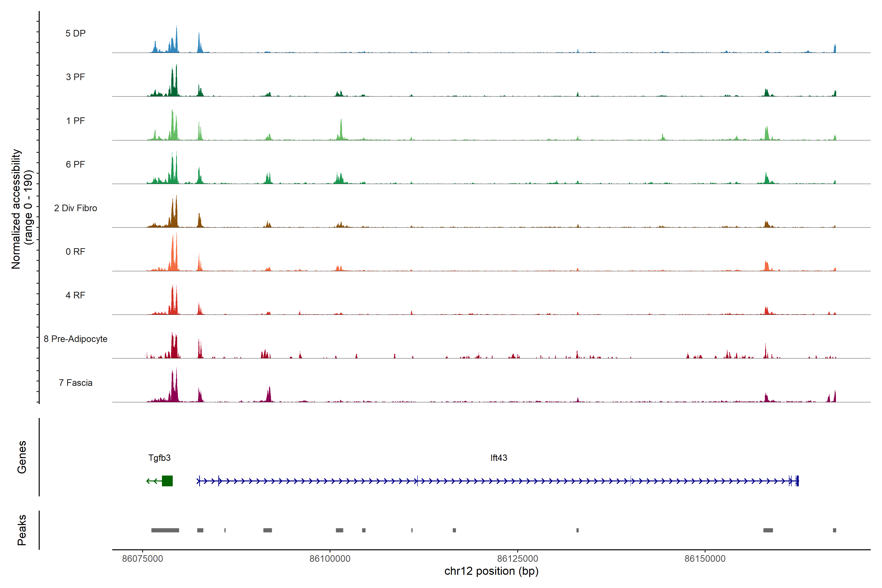Click the 3 PF track label
This screenshot has width=882, height=588.
(x=75, y=77)
